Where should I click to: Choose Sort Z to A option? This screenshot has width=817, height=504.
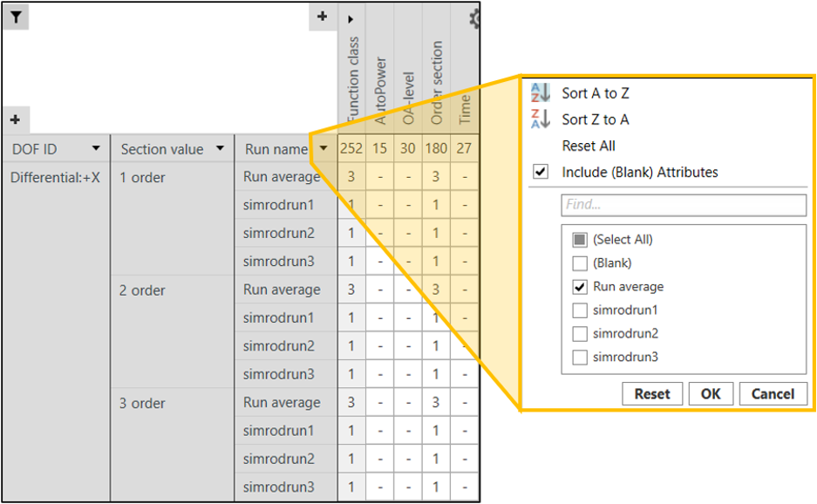[x=596, y=119]
